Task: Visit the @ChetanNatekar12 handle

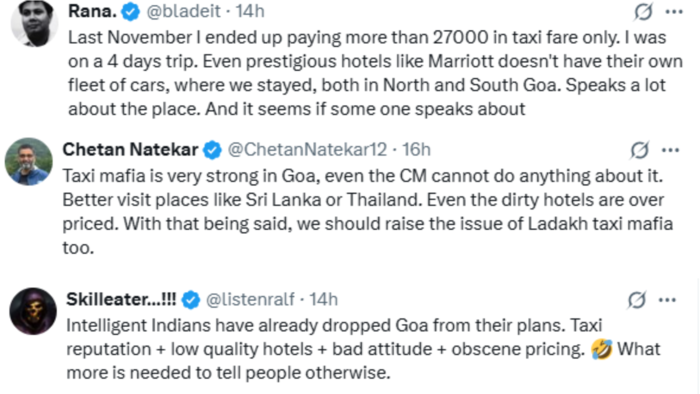Action: tap(307, 150)
